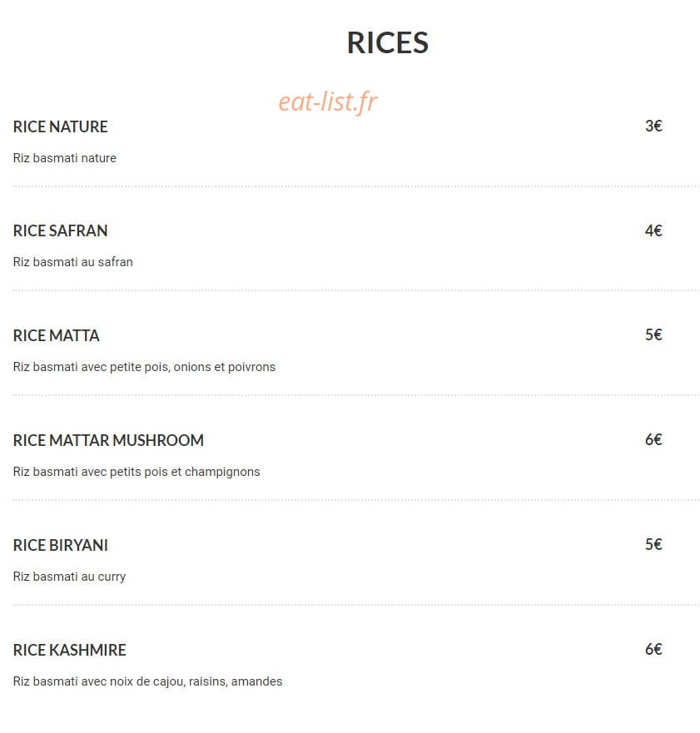Click the petits pois et champignons description
Viewport: 700px width, 733px height.
[137, 472]
